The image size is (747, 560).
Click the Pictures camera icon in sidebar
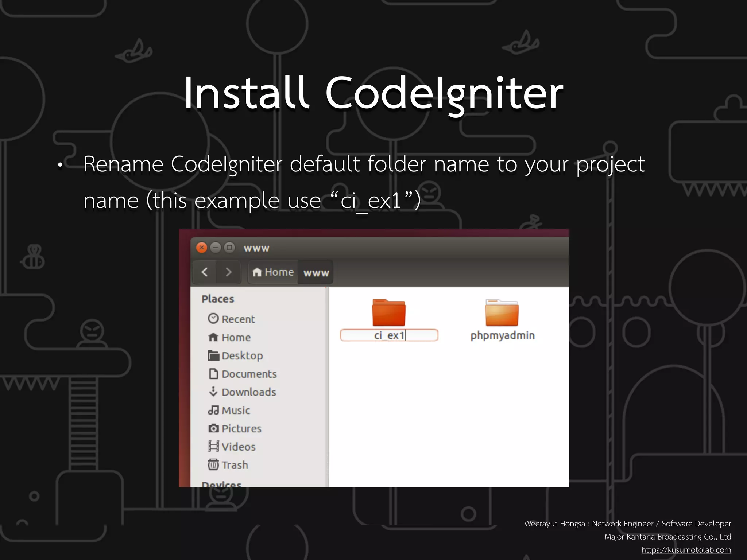(213, 428)
